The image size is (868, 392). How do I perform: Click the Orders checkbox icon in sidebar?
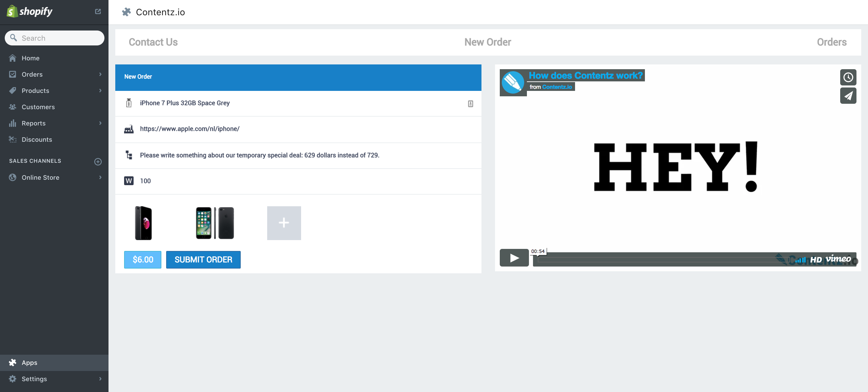click(13, 74)
